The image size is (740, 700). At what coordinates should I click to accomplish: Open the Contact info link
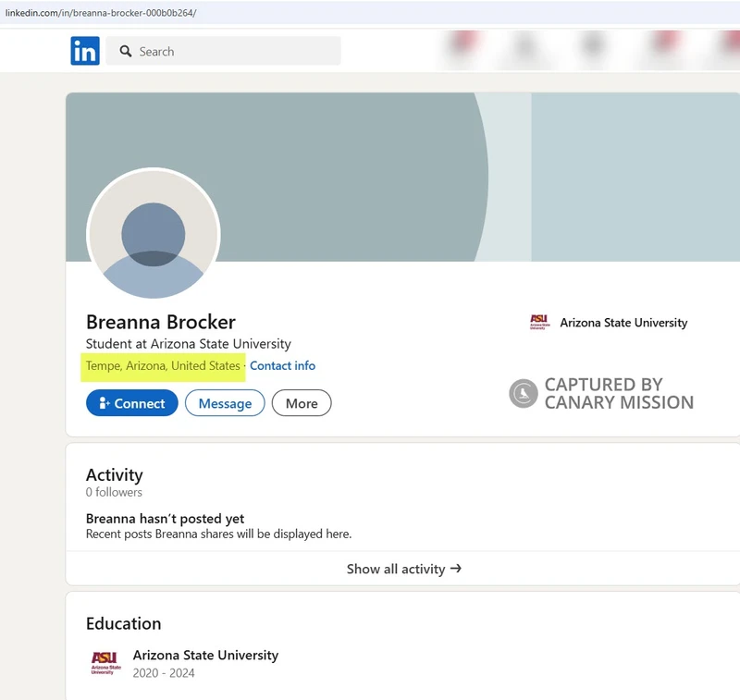point(282,365)
